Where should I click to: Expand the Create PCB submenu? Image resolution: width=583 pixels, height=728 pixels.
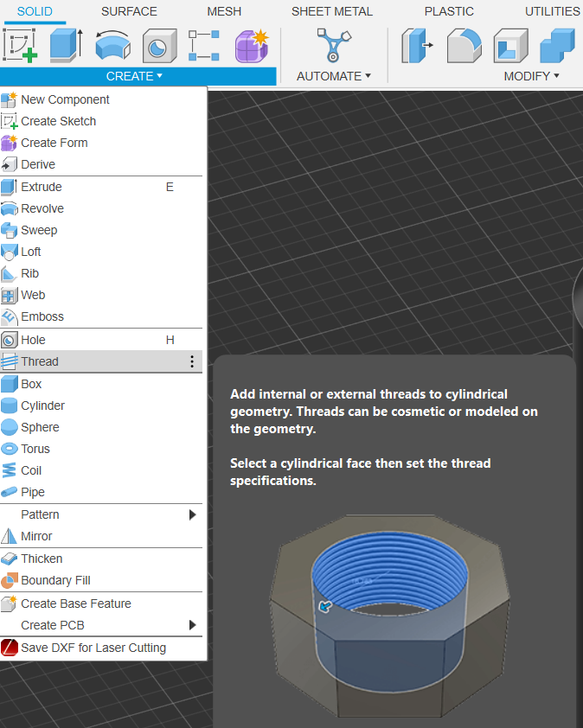(x=101, y=625)
